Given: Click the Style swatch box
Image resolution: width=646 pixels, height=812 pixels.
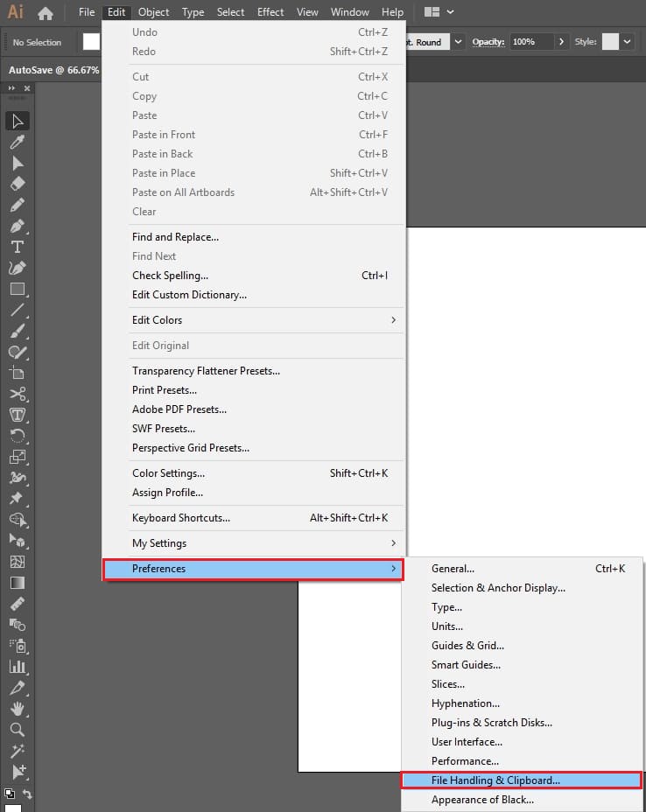Looking at the screenshot, I should [x=610, y=42].
